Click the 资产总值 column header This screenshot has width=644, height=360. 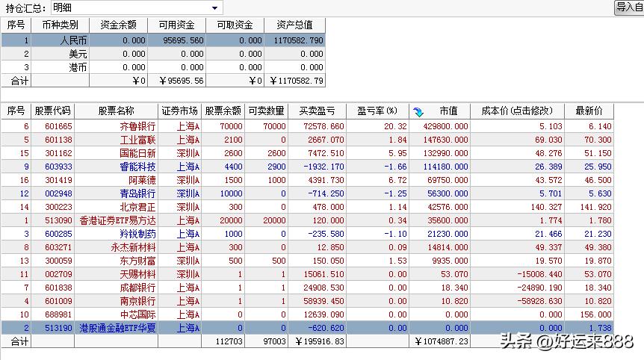click(294, 25)
